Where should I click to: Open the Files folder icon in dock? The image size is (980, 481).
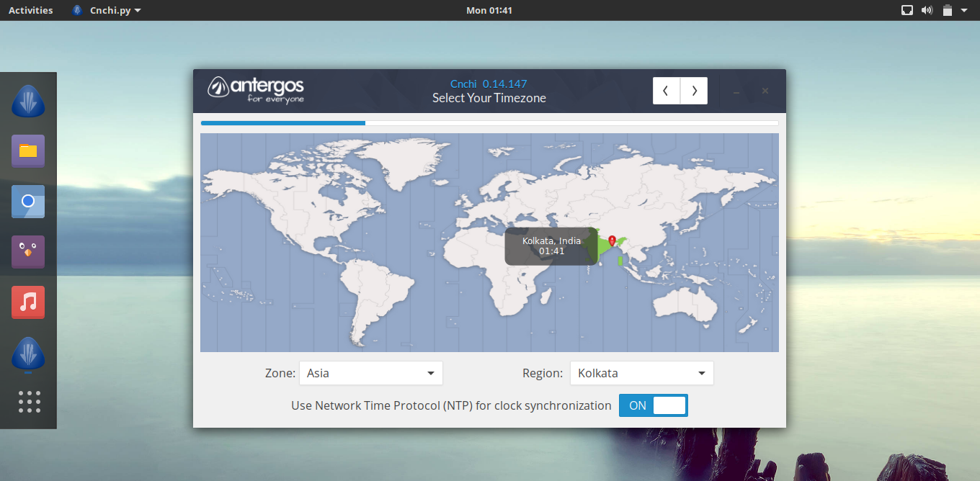pyautogui.click(x=28, y=151)
